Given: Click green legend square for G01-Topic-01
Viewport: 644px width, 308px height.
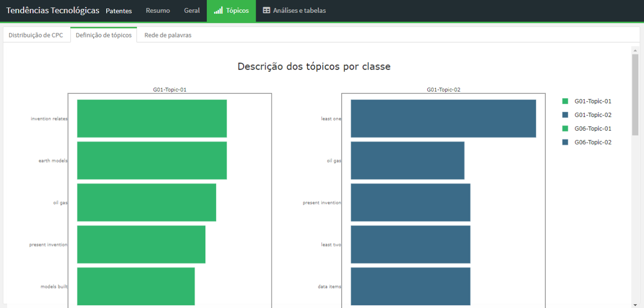Looking at the screenshot, I should click(x=565, y=101).
